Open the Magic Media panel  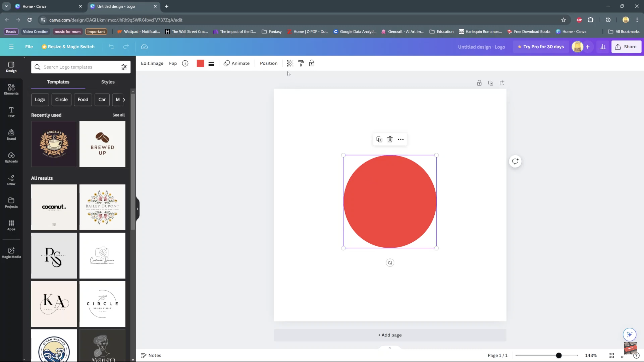point(11,253)
